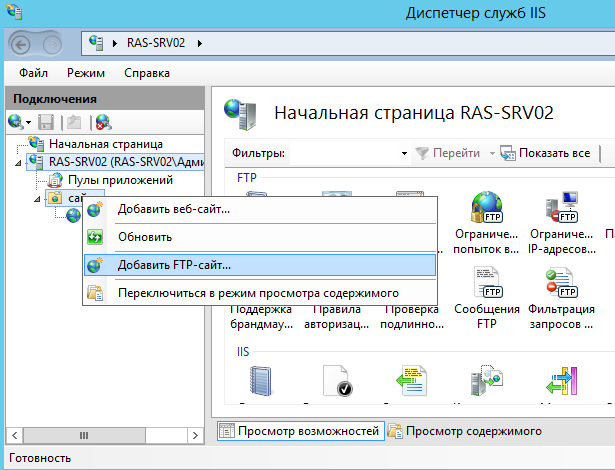
Task: Choose Добавить веб-сайт... from context menu
Action: (260, 209)
